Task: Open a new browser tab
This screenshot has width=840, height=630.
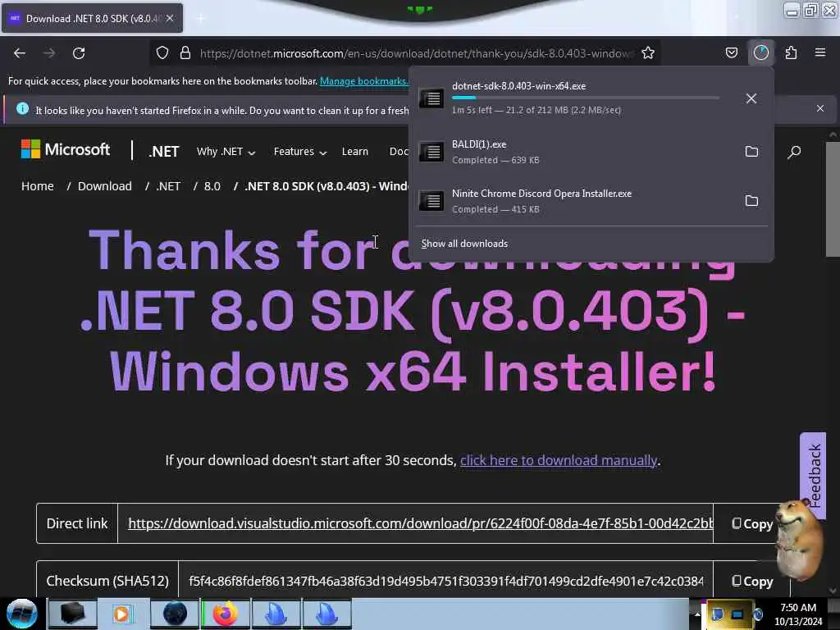Action: (x=201, y=18)
